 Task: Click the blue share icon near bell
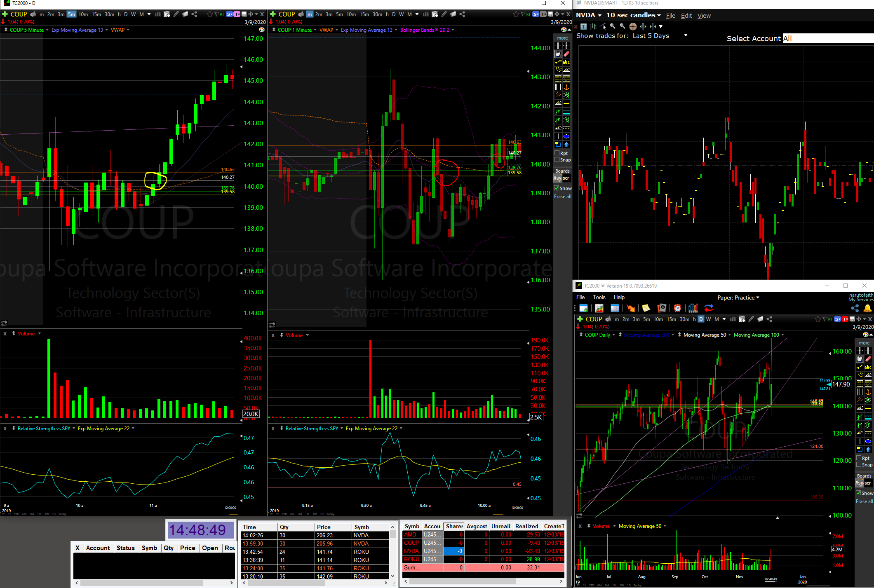[855, 308]
